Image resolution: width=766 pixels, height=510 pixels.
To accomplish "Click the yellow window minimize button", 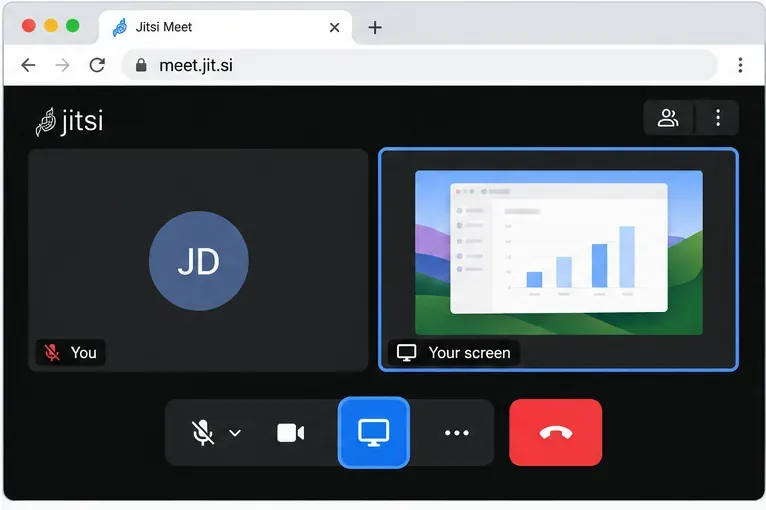I will click(x=51, y=25).
